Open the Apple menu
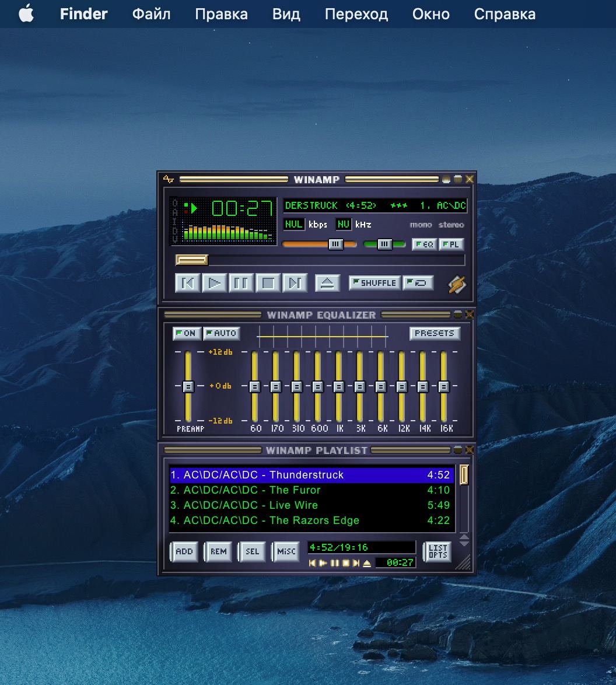 (26, 13)
